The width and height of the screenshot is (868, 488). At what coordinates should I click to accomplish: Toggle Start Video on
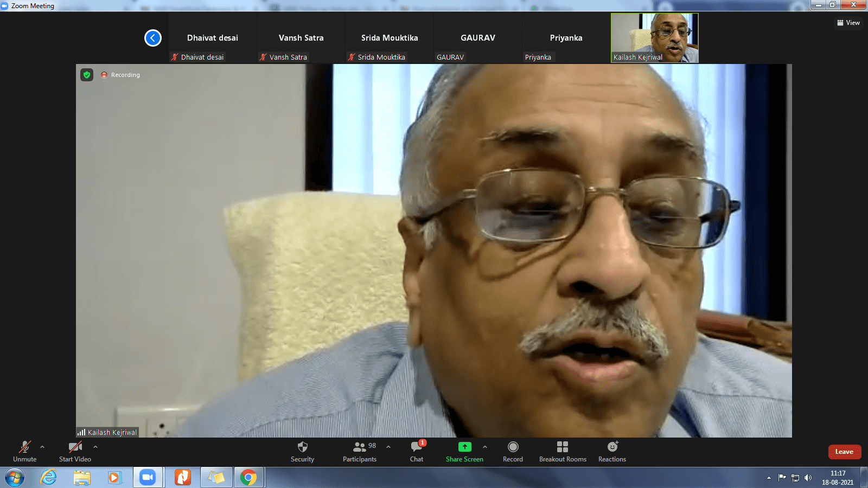pyautogui.click(x=75, y=447)
